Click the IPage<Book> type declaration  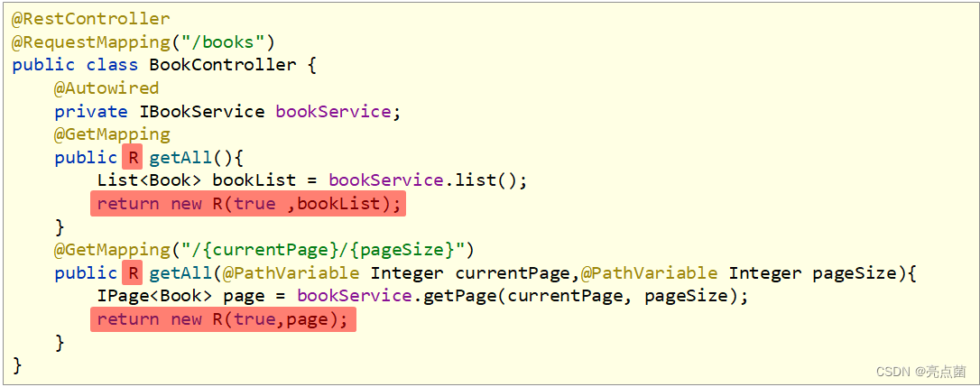(154, 296)
